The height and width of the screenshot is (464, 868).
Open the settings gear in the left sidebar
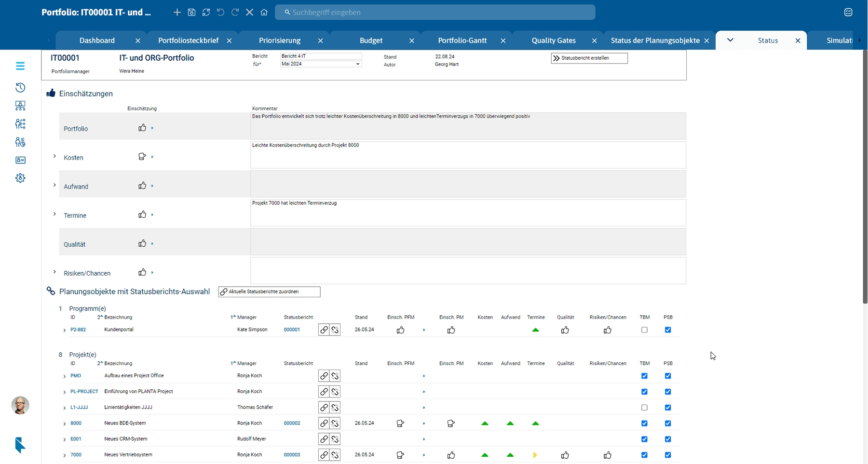tap(20, 178)
